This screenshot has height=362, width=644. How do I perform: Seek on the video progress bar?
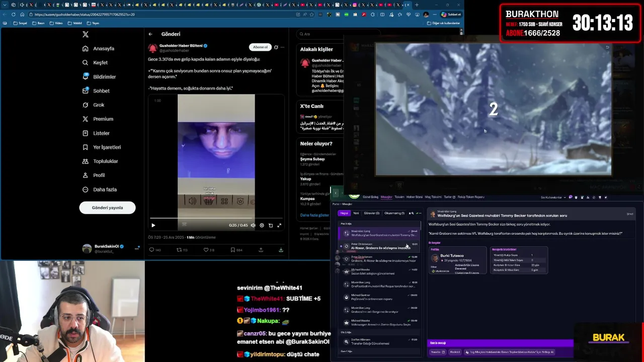[216, 219]
